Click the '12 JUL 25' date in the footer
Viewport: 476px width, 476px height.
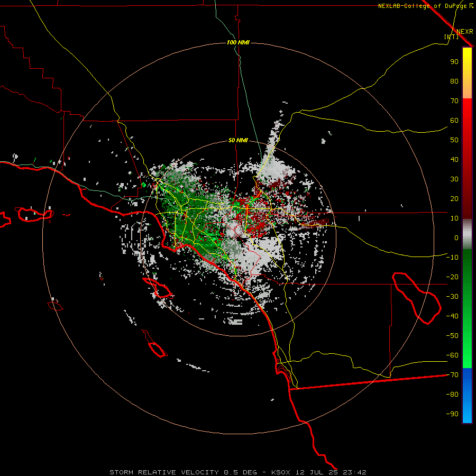(317, 472)
